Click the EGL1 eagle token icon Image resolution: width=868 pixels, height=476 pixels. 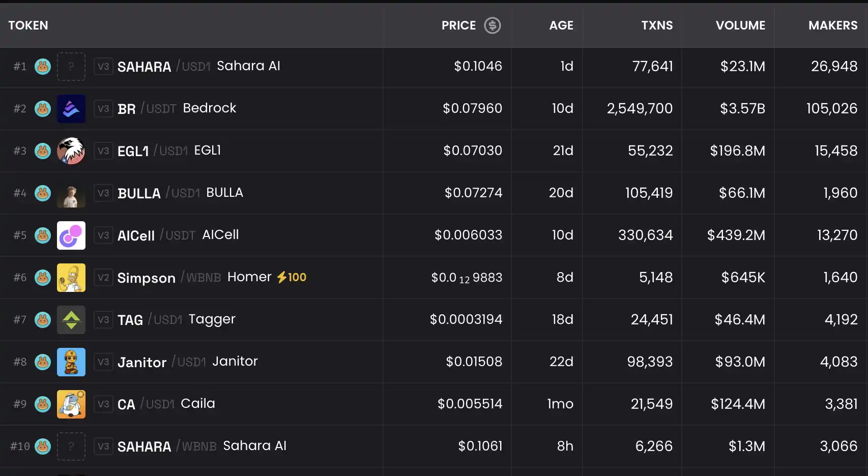point(71,151)
